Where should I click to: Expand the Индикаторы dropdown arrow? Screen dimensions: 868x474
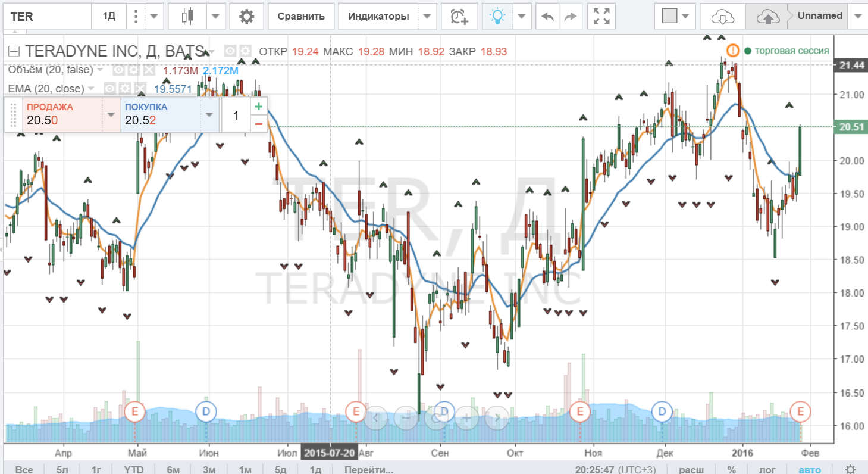tap(427, 16)
